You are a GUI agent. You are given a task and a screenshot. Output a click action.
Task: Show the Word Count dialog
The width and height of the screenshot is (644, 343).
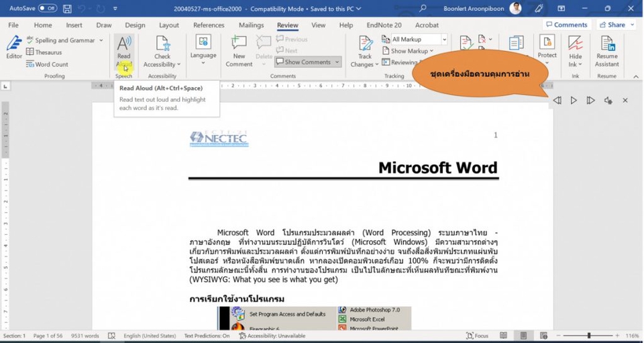(x=47, y=64)
